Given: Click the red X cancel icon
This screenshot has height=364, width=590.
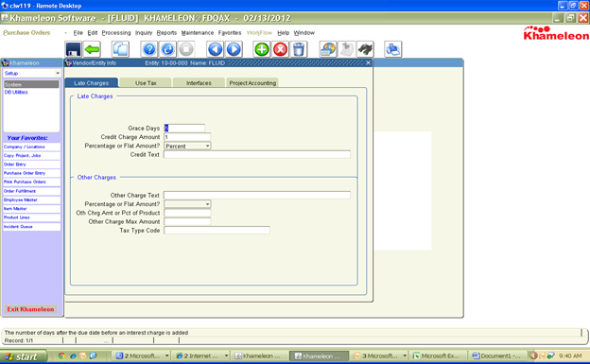Looking at the screenshot, I should pos(280,49).
